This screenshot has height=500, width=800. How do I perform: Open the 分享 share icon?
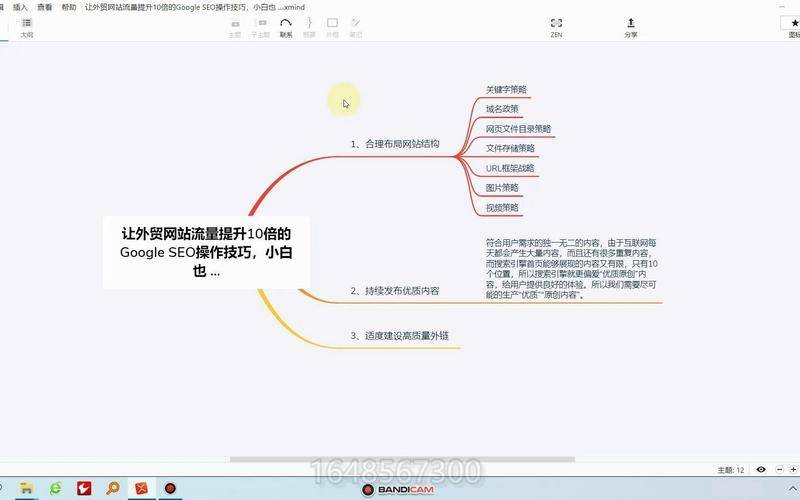[631, 28]
